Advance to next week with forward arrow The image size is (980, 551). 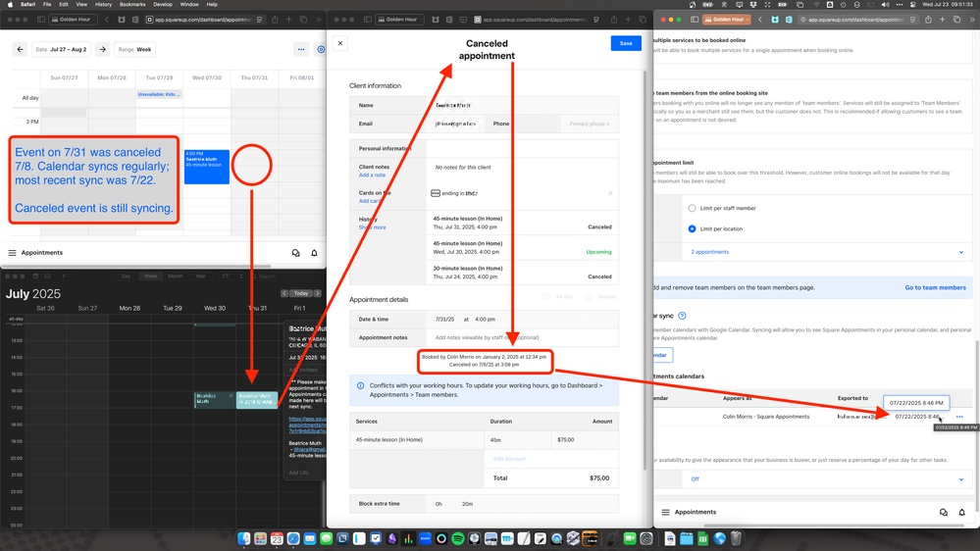(103, 49)
